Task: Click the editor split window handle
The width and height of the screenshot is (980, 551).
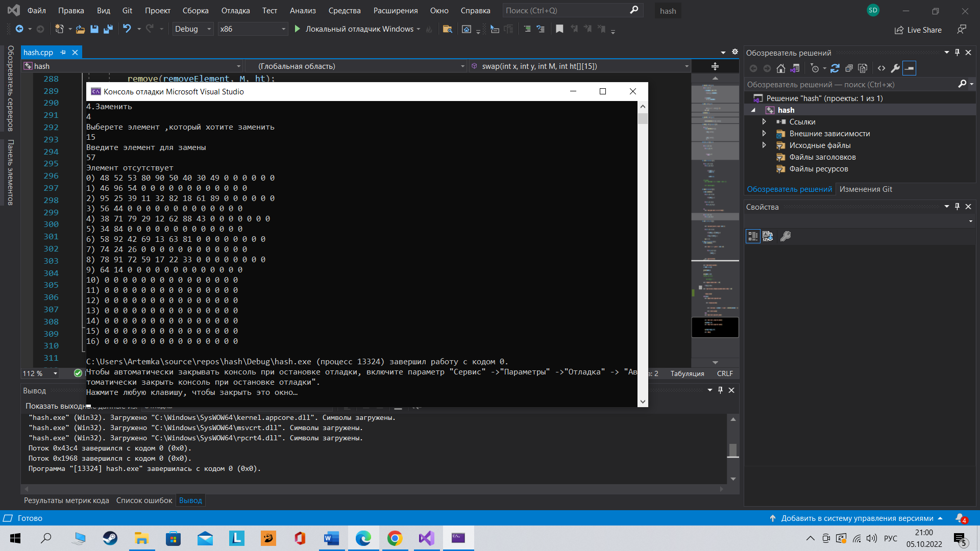Action: 715,66
